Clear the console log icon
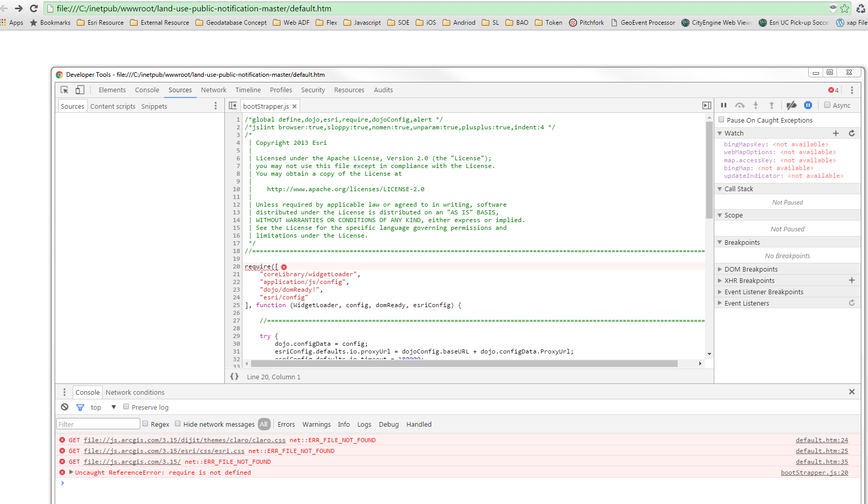Viewport: 868px width, 504px height. [x=64, y=407]
